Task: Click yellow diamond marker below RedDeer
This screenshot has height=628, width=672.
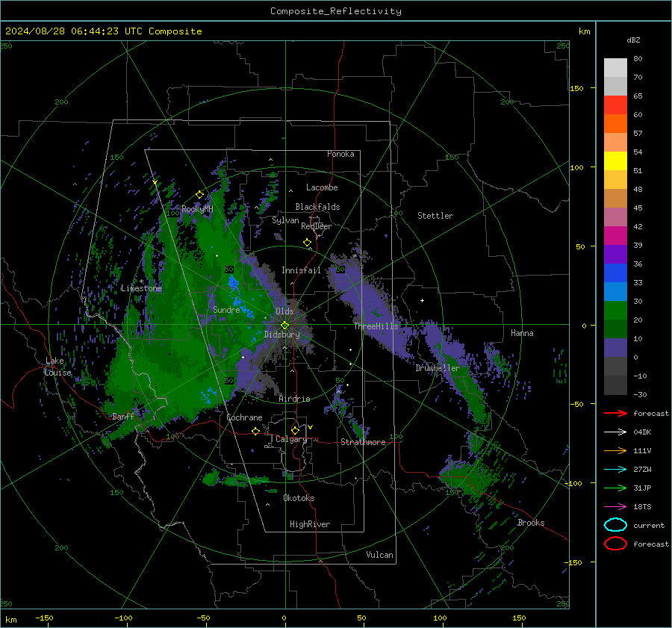Action: (307, 243)
